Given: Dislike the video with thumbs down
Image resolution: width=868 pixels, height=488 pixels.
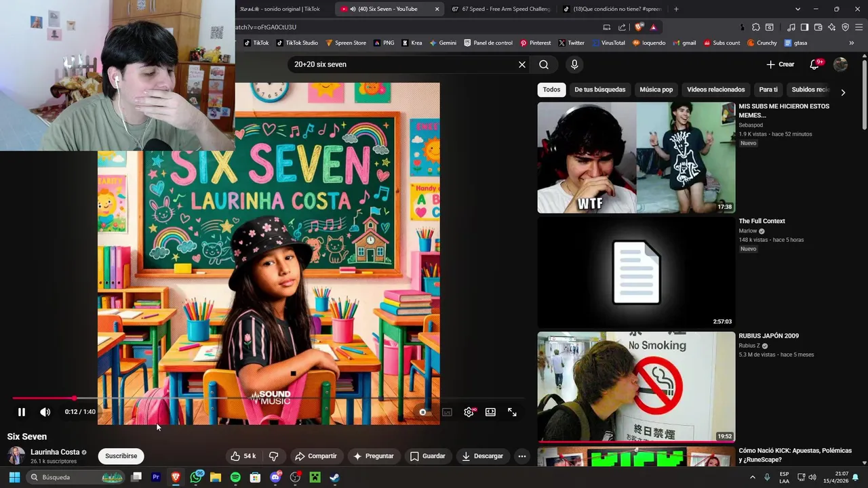Looking at the screenshot, I should click(274, 456).
